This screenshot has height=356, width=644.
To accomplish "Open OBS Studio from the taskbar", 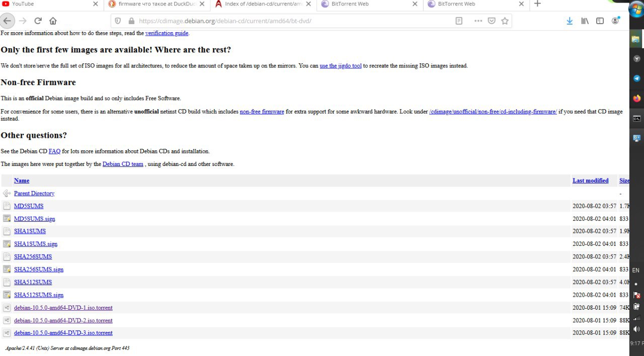I will tap(636, 59).
